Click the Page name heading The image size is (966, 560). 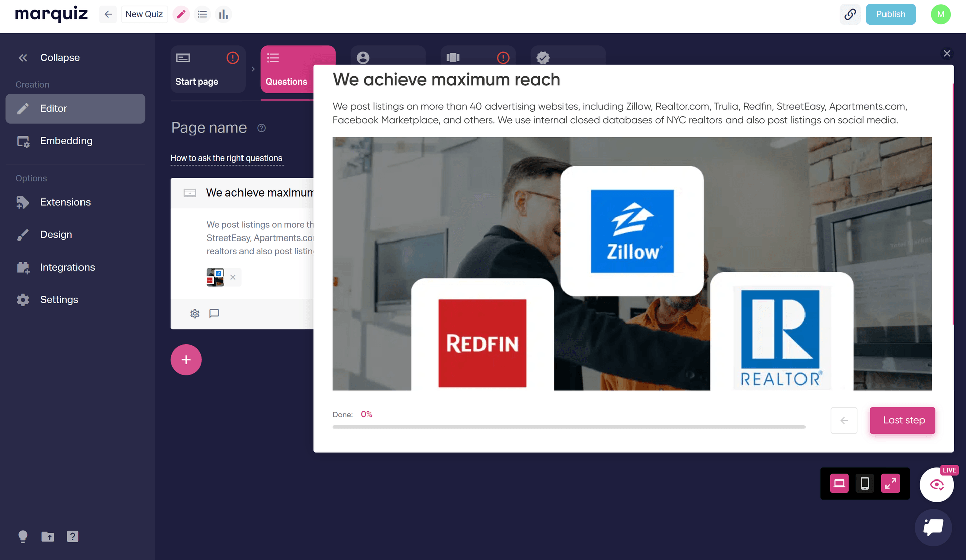[x=209, y=128]
